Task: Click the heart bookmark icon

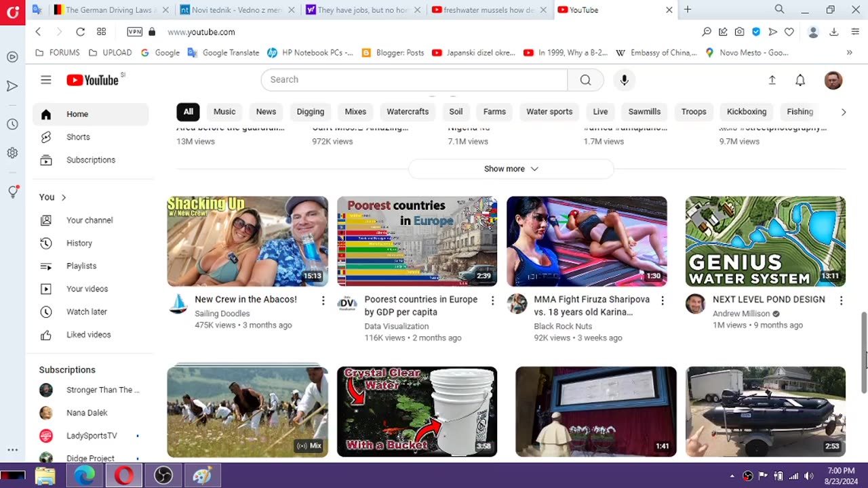Action: point(789,32)
